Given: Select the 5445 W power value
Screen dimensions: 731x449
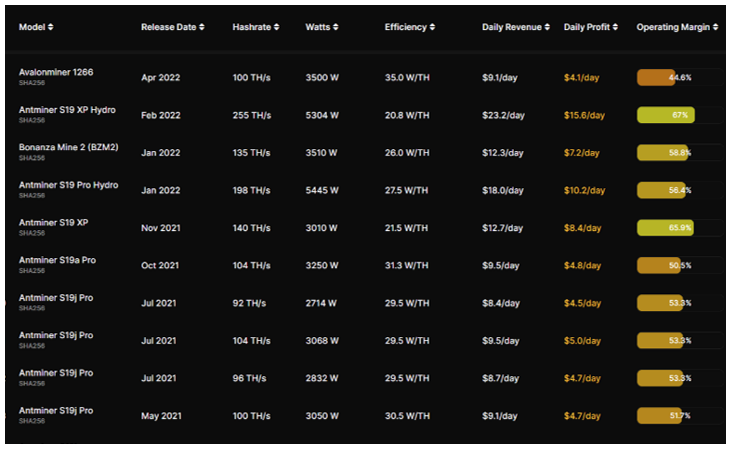Looking at the screenshot, I should pyautogui.click(x=321, y=190).
